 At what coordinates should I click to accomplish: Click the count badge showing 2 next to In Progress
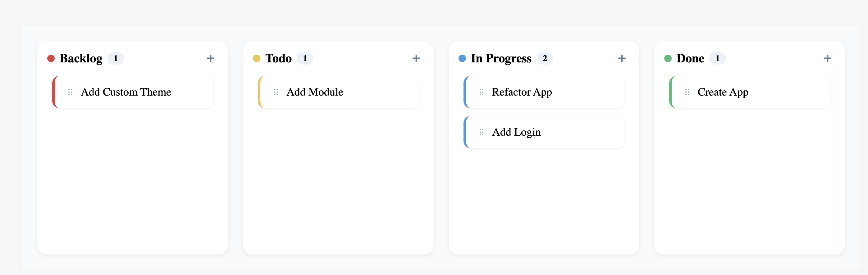click(x=545, y=58)
